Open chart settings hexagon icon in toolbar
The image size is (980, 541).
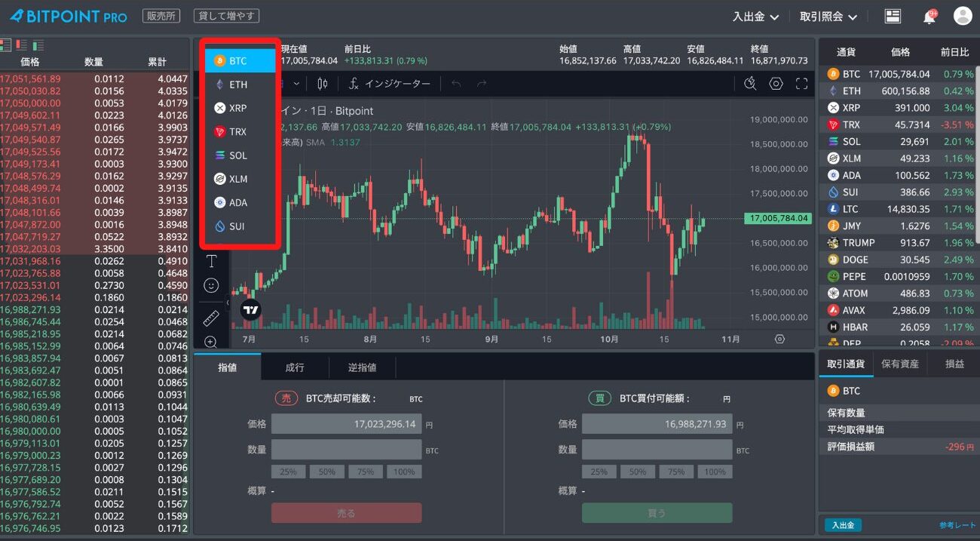(x=776, y=84)
